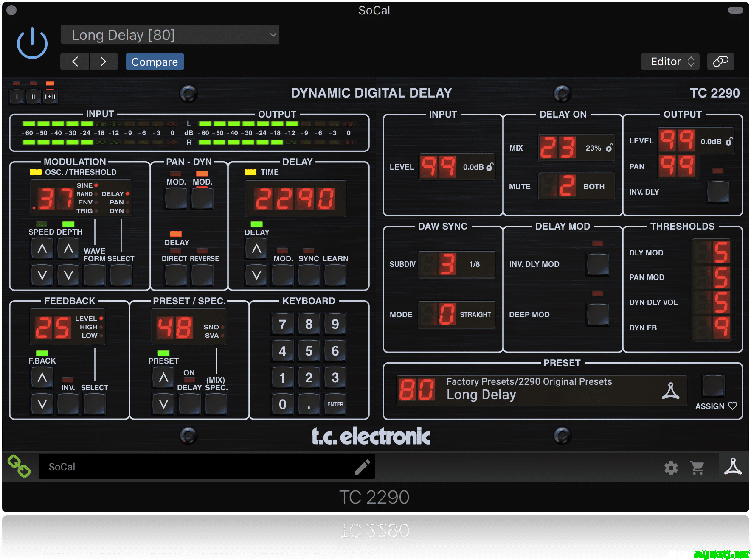Adjust the MIX 23% display

(x=576, y=148)
